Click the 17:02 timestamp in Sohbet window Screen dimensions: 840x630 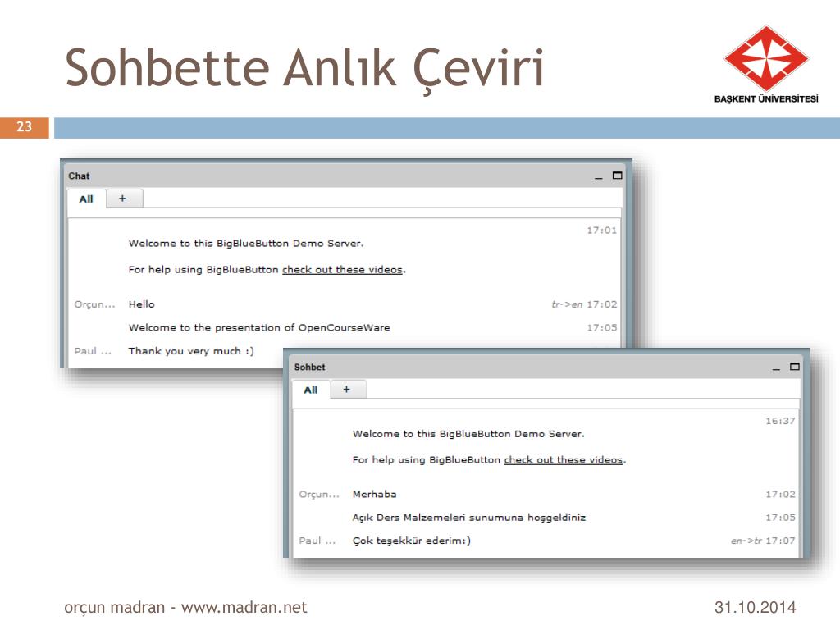[780, 495]
